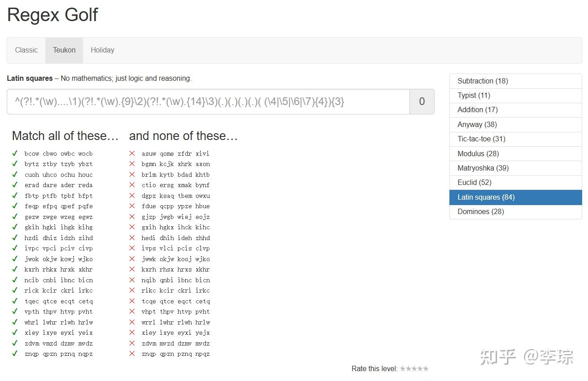Viewport: 588px width, 381px height.
Task: Open the Holiday tab
Action: click(x=102, y=50)
